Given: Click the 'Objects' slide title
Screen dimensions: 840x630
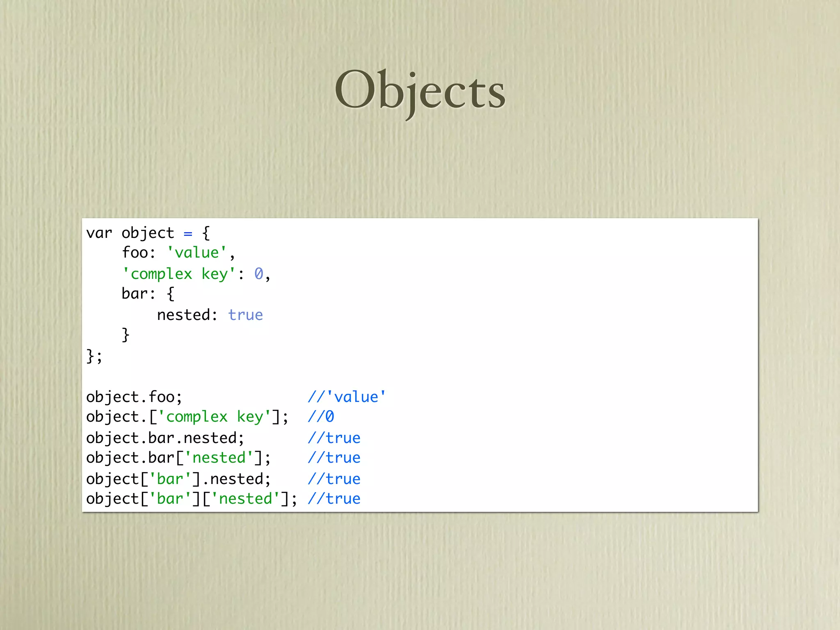Looking at the screenshot, I should pyautogui.click(x=420, y=91).
